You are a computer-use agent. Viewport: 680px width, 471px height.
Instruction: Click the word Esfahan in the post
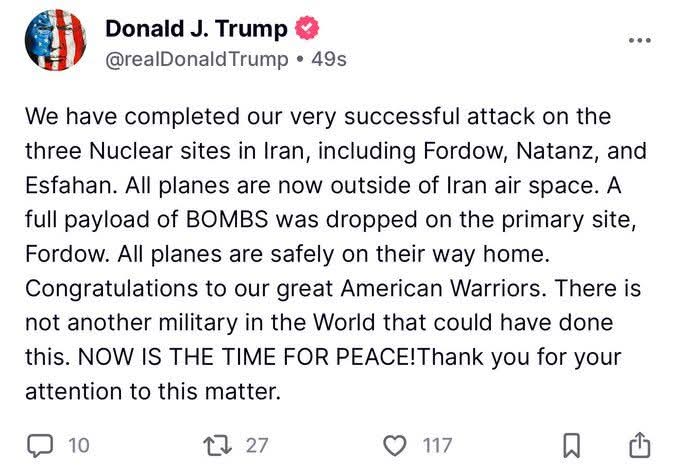tap(67, 186)
